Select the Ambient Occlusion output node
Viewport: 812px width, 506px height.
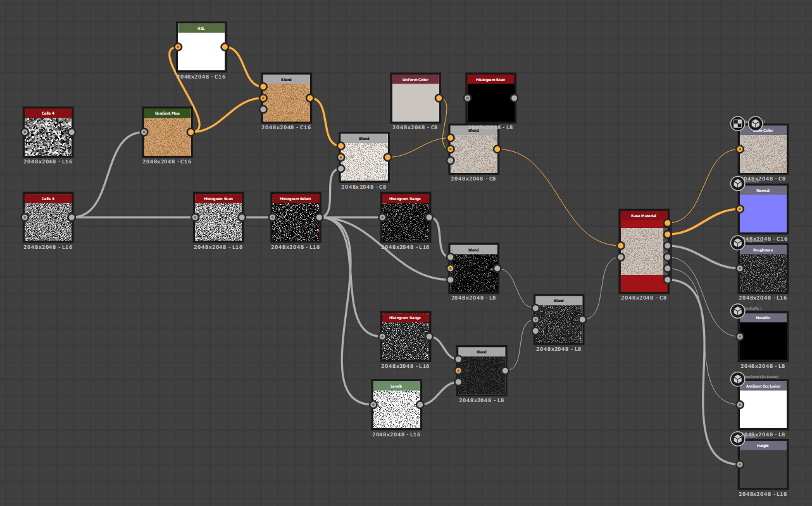(763, 405)
